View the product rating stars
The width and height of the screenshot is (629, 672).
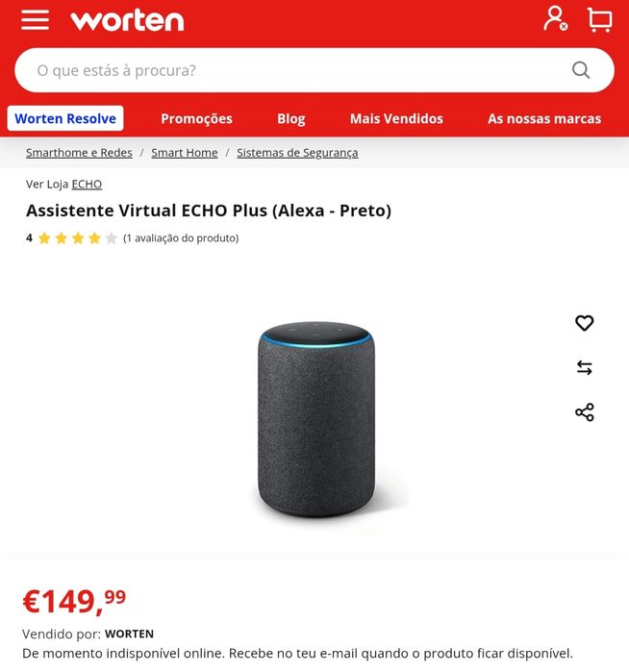click(x=78, y=237)
